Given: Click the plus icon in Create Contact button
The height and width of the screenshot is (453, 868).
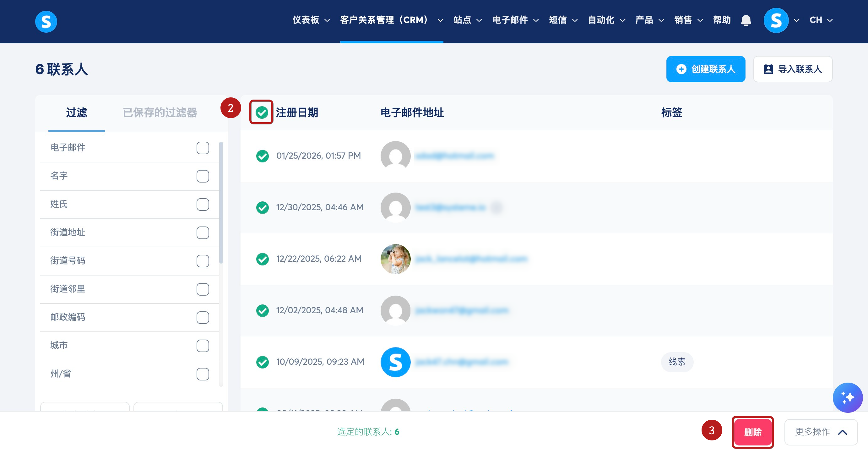Looking at the screenshot, I should (x=681, y=69).
